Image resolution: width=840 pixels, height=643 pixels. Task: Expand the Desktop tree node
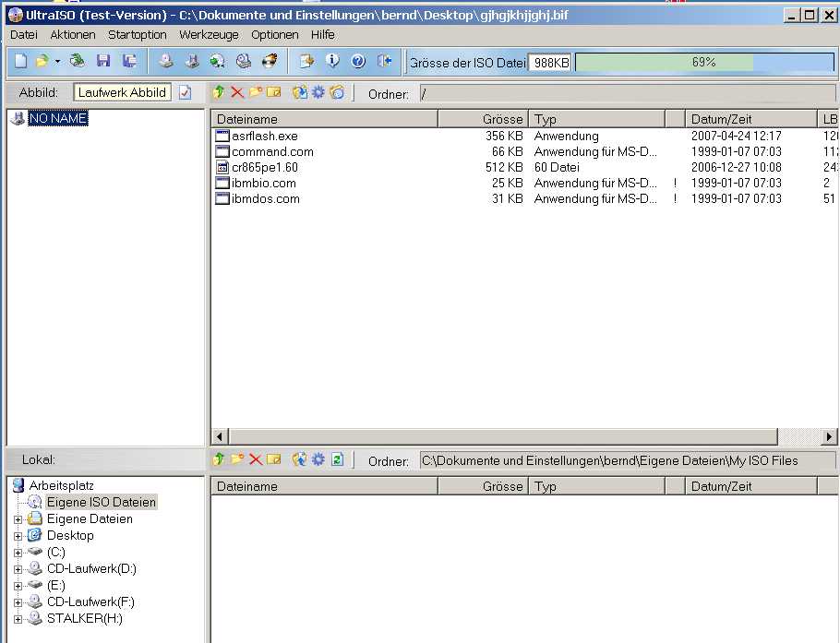[x=18, y=536]
